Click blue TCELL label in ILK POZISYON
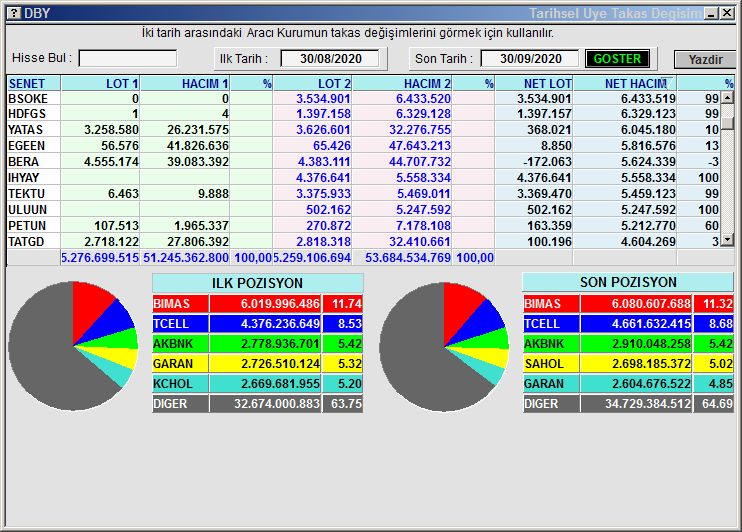Screen dimensions: 742x532 coord(180,324)
